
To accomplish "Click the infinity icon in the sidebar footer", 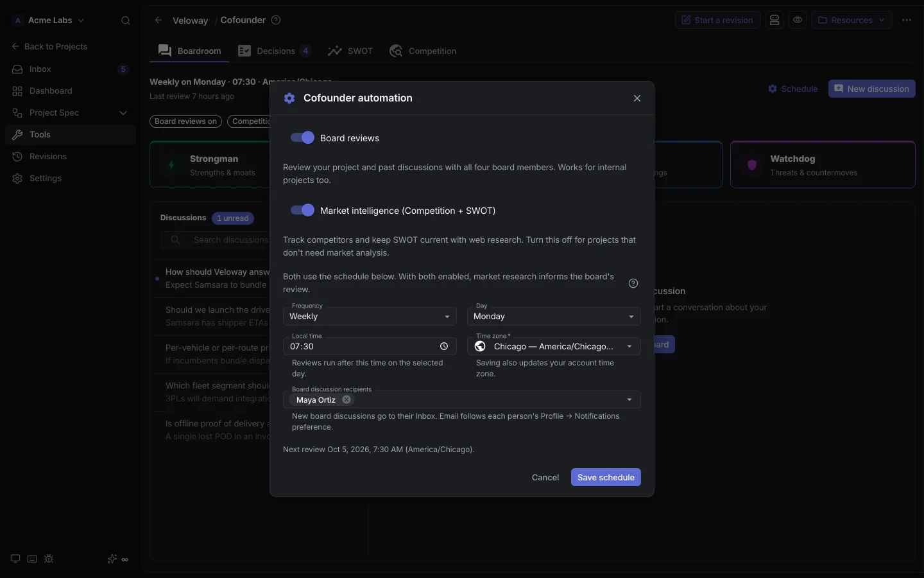I will pos(125,559).
